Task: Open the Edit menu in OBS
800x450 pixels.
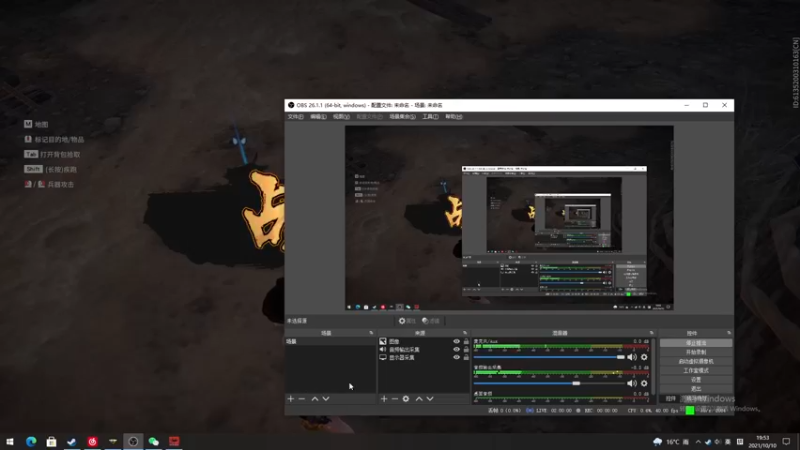Action: (318, 117)
